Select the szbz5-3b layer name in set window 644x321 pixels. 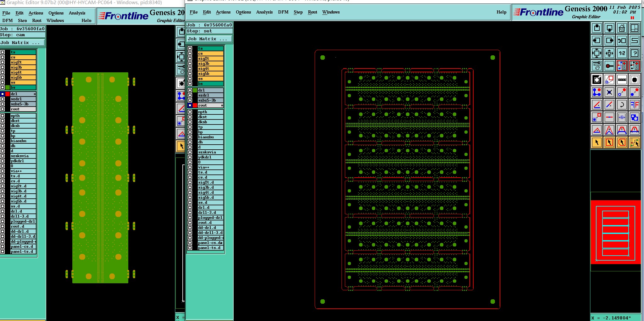[x=210, y=100]
